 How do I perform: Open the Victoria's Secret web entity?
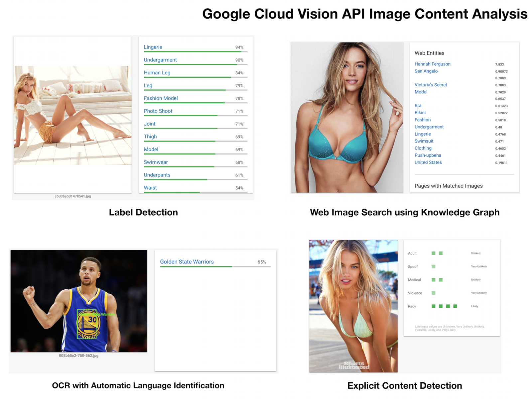click(x=431, y=85)
